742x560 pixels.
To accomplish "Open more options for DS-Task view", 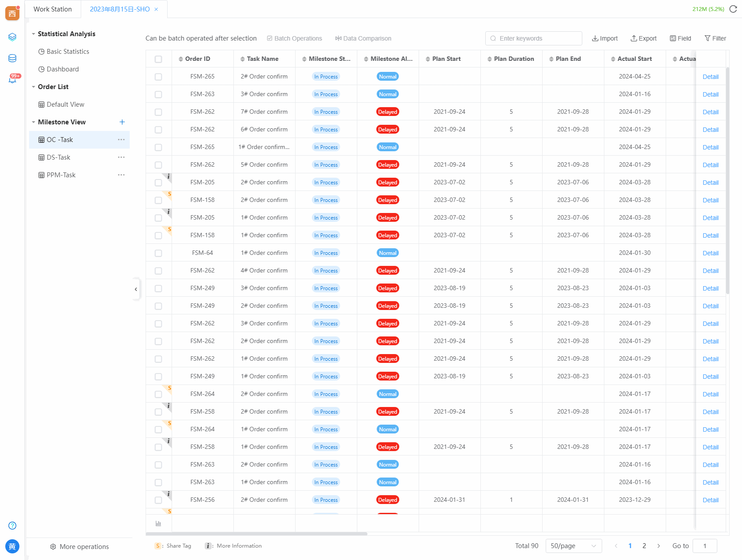I will click(121, 157).
